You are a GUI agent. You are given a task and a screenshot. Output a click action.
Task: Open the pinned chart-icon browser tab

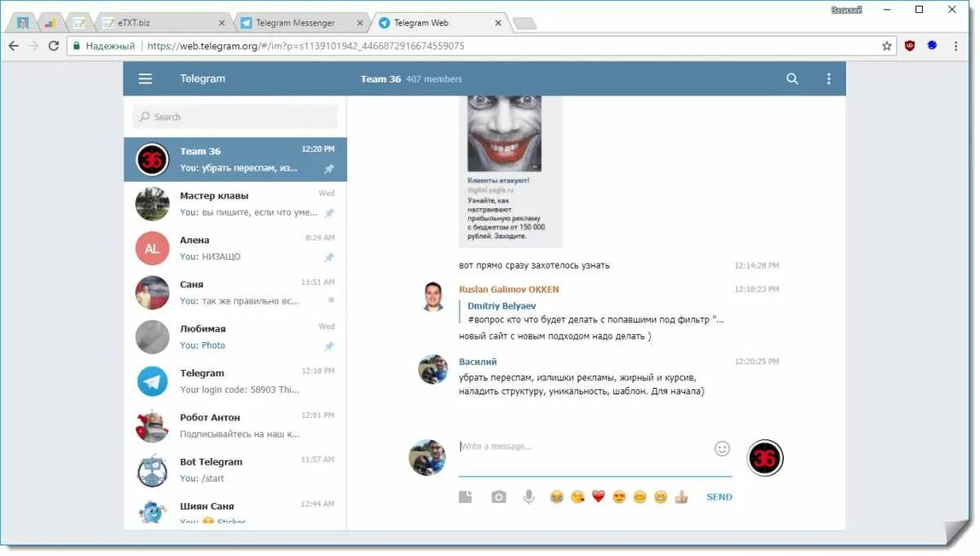(50, 23)
